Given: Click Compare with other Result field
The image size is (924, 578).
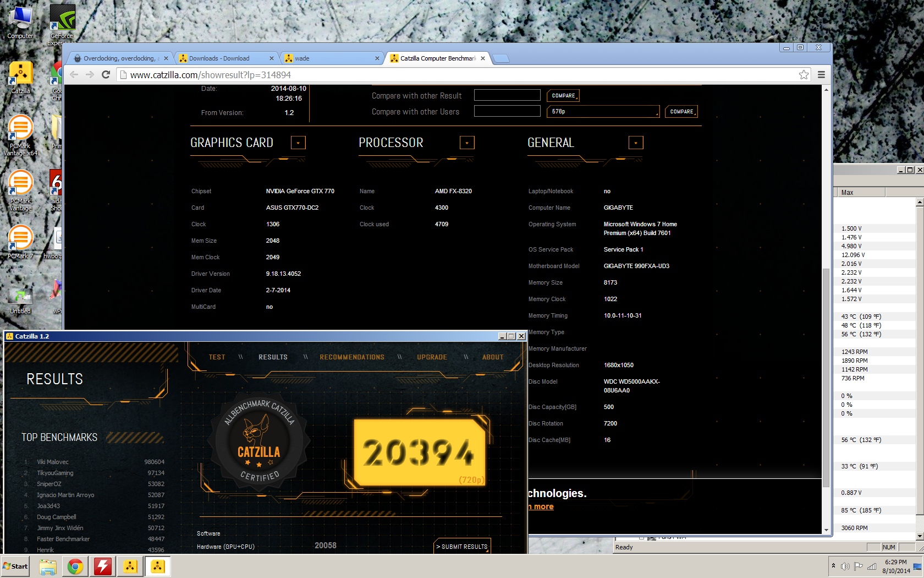Looking at the screenshot, I should coord(507,95).
